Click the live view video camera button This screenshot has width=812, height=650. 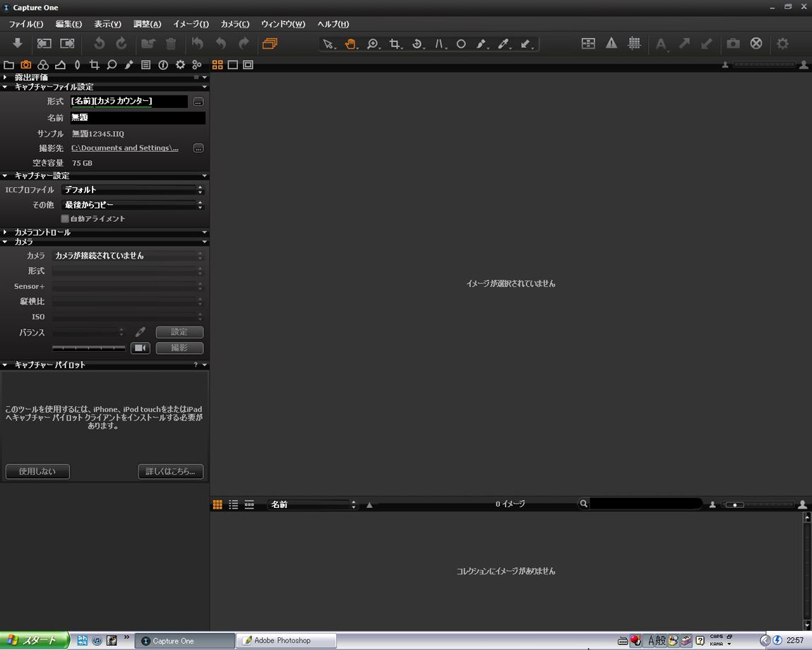click(x=141, y=348)
